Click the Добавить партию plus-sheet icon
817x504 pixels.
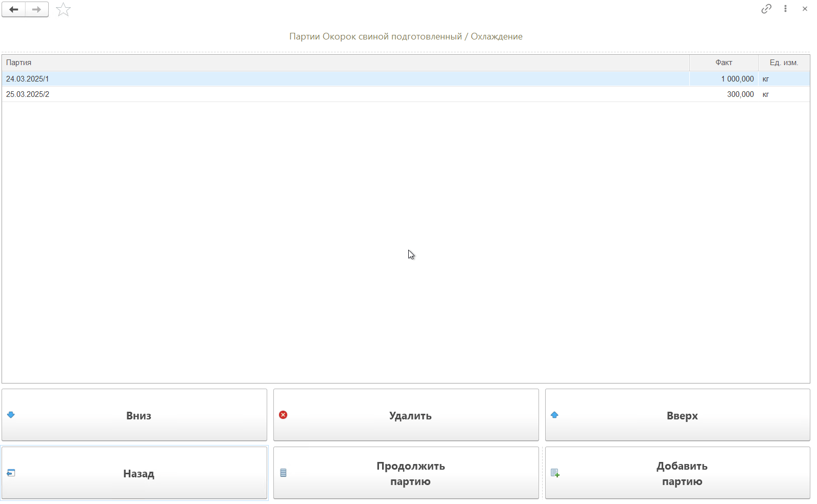(x=555, y=473)
